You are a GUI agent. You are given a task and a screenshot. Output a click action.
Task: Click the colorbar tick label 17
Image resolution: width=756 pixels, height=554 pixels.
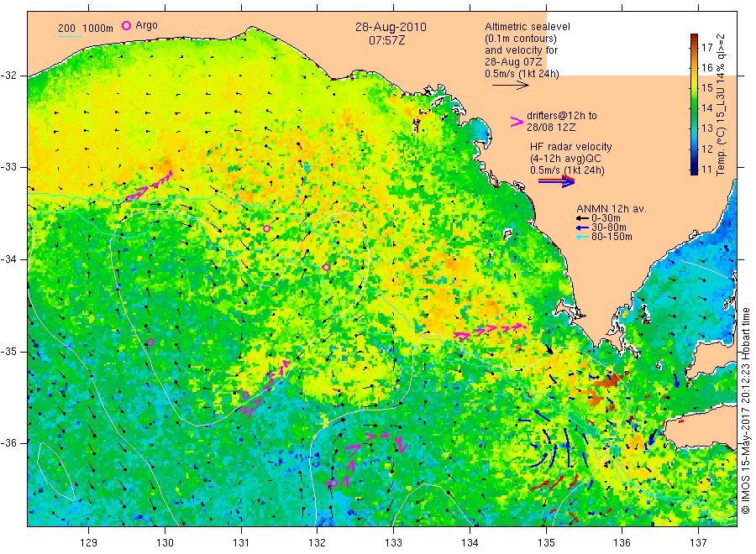[x=706, y=47]
